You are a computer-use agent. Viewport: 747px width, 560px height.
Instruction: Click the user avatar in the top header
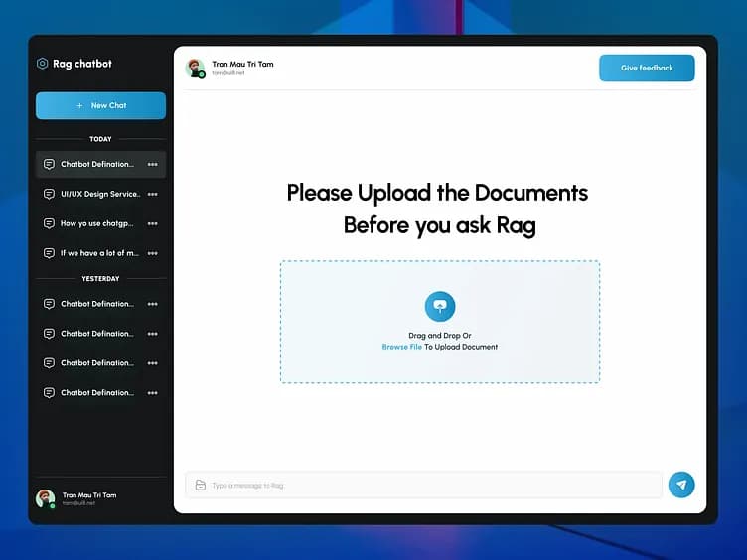point(195,68)
